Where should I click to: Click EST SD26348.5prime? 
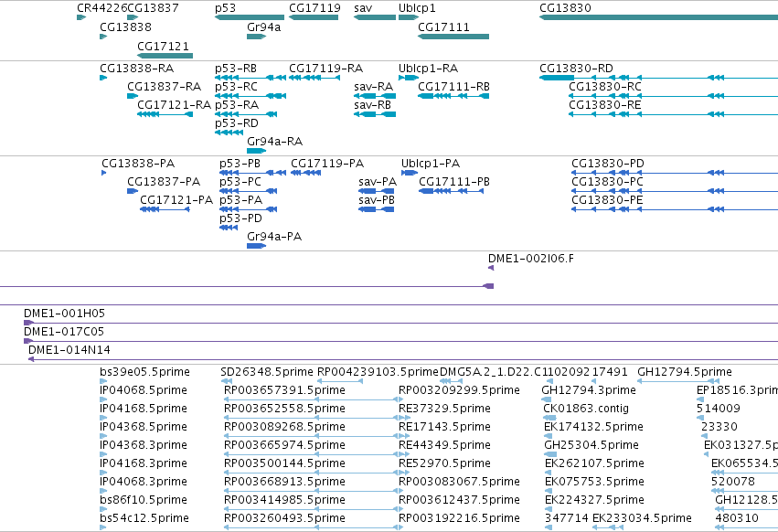(267, 372)
